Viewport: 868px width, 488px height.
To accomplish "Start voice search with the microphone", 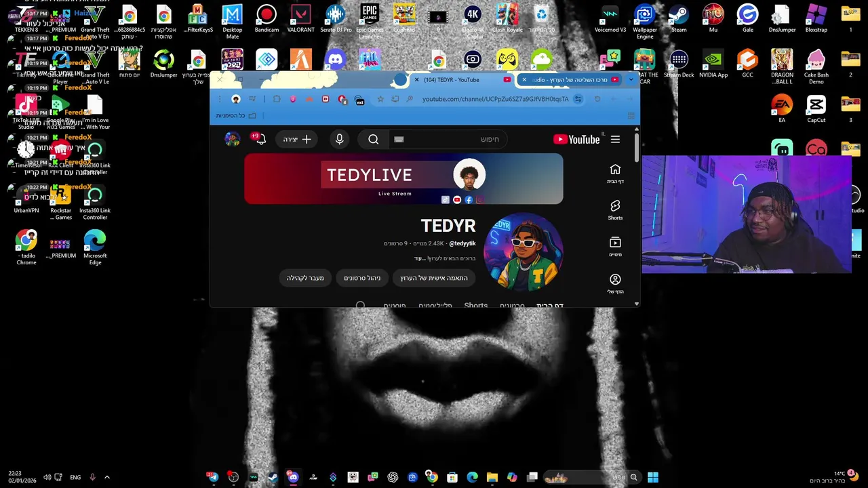I will click(340, 140).
